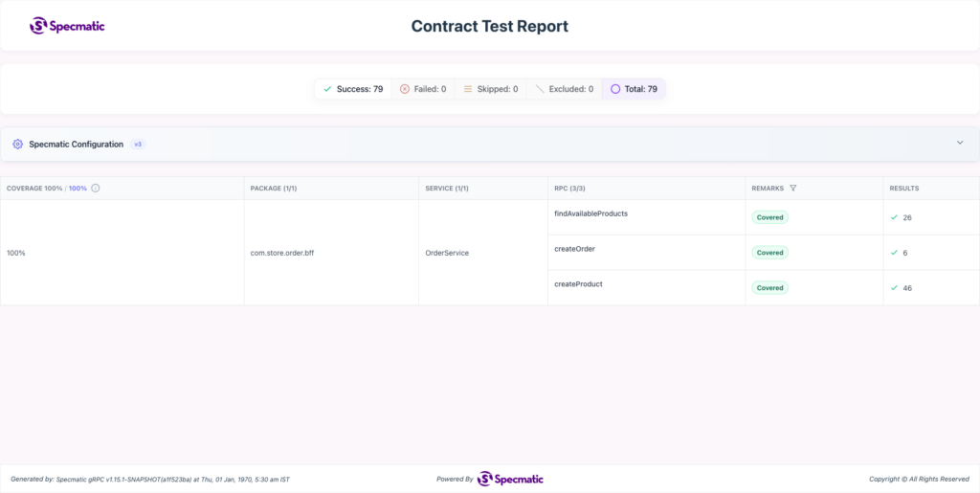Open the Remarks column filter icon
The width and height of the screenshot is (980, 493).
tap(793, 188)
